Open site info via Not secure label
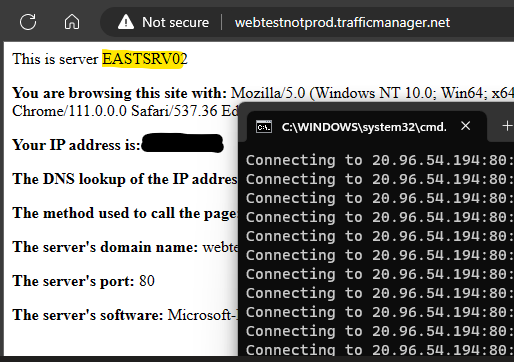Viewport: 514px width, 362px height. coord(175,22)
